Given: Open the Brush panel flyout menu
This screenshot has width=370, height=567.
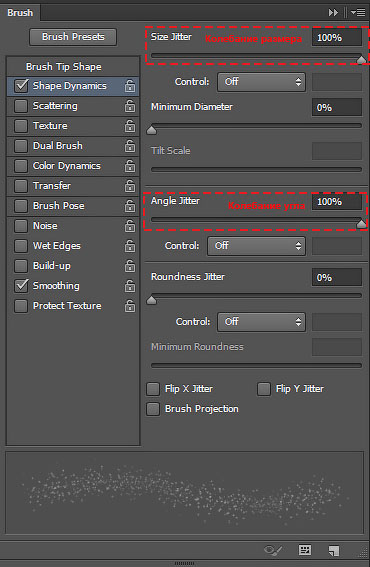Looking at the screenshot, I should [358, 13].
